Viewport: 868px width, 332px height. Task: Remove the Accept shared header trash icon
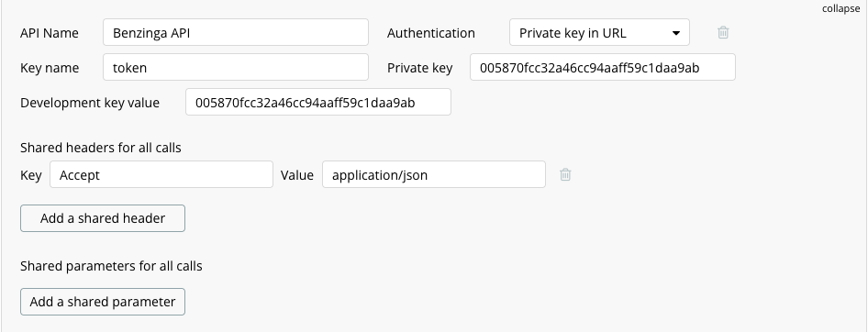tap(565, 175)
